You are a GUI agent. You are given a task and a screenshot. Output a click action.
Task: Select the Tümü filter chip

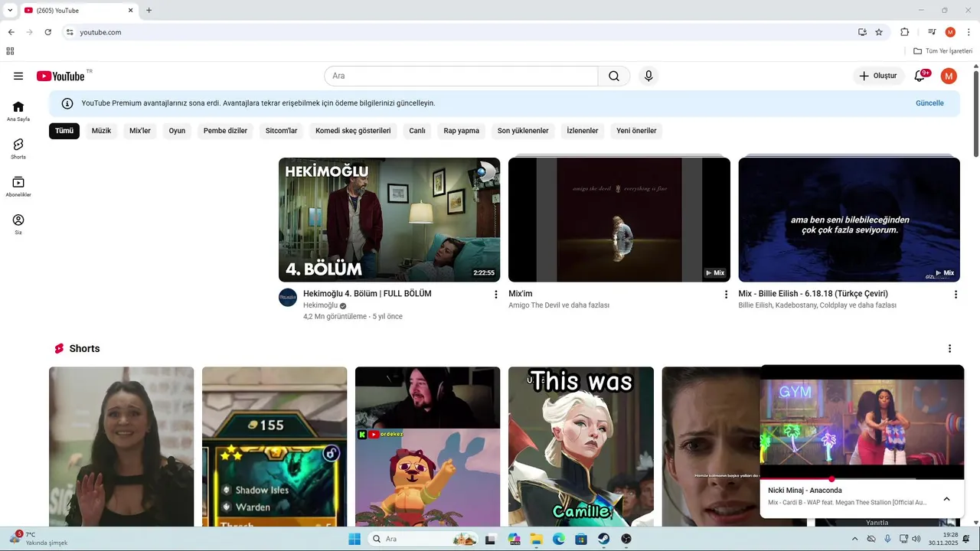coord(64,131)
